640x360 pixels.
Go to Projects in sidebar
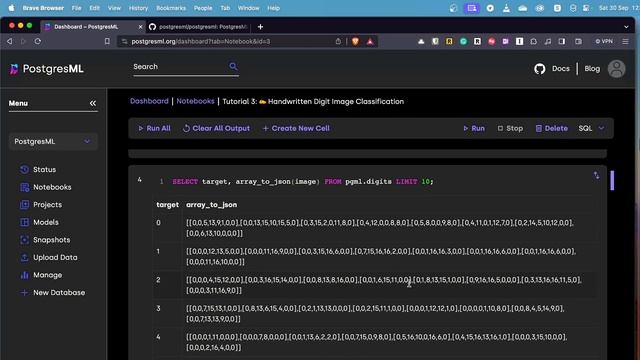47,204
